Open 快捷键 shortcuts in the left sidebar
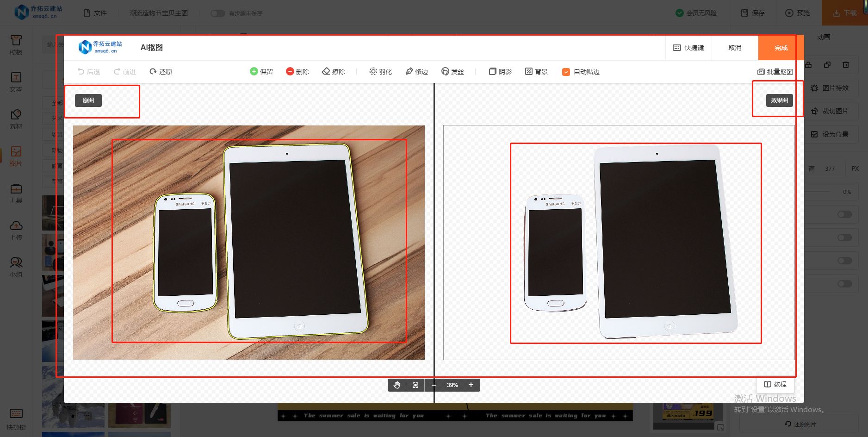 coord(16,419)
